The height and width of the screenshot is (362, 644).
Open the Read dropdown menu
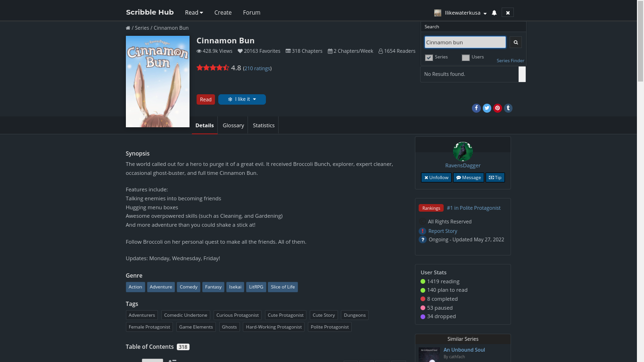point(194,13)
